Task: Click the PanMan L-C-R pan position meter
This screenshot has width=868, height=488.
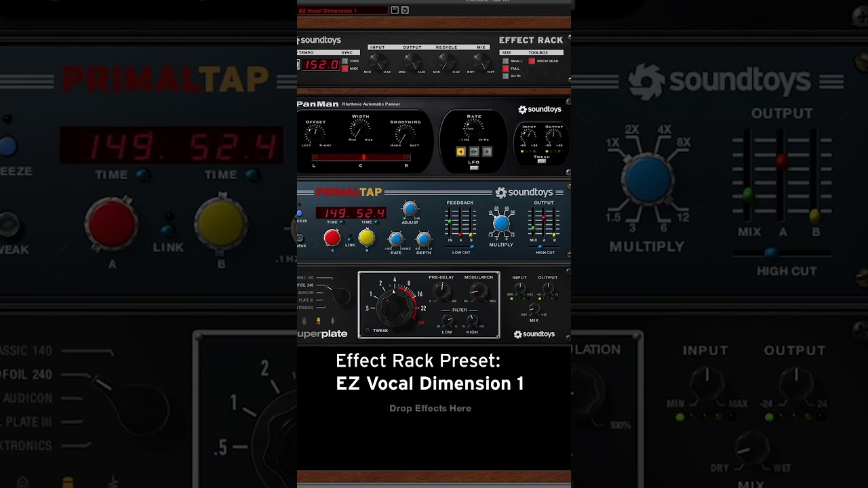Action: pyautogui.click(x=361, y=157)
